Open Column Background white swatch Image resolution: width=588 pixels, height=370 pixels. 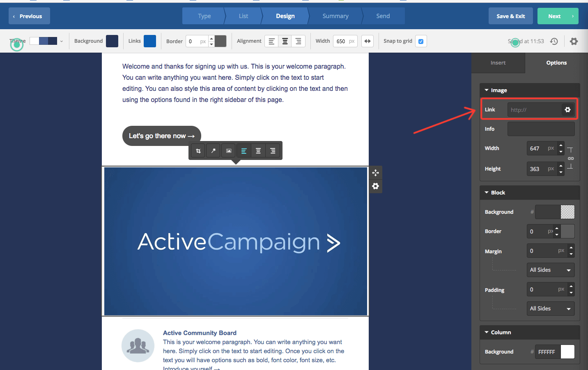567,352
